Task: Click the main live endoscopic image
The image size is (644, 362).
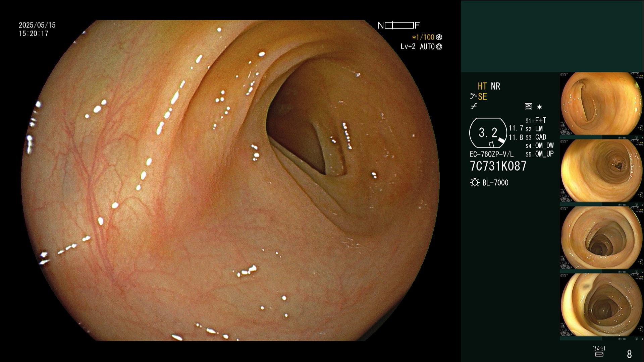Action: [x=230, y=180]
